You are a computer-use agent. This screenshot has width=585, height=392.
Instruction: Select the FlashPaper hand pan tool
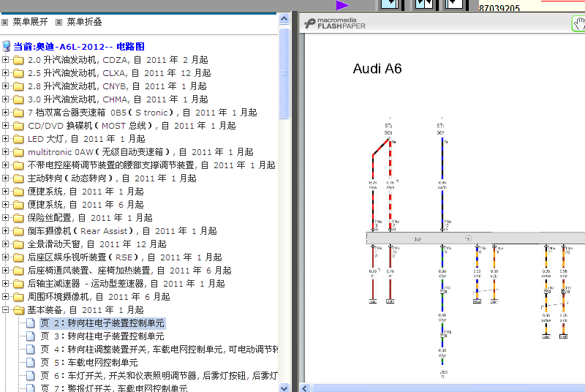point(579,24)
